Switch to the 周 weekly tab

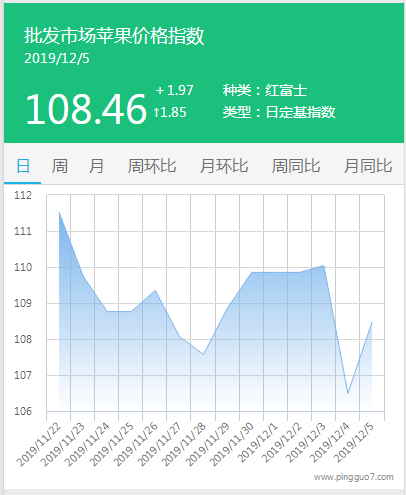[60, 166]
